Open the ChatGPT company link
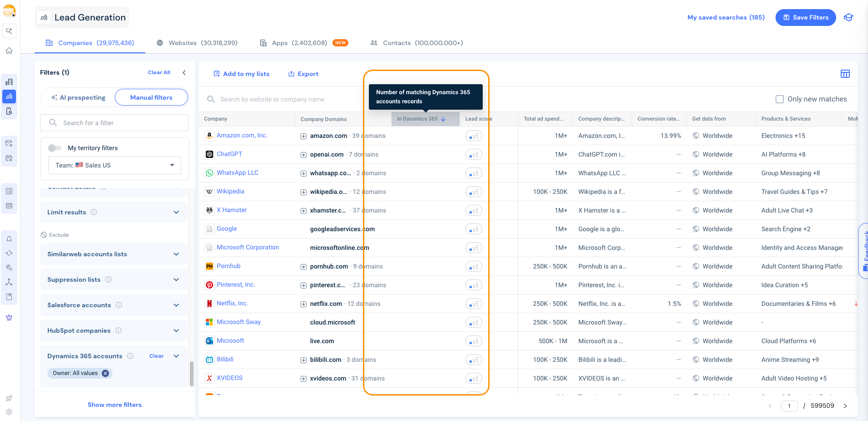Image resolution: width=868 pixels, height=421 pixels. point(230,154)
